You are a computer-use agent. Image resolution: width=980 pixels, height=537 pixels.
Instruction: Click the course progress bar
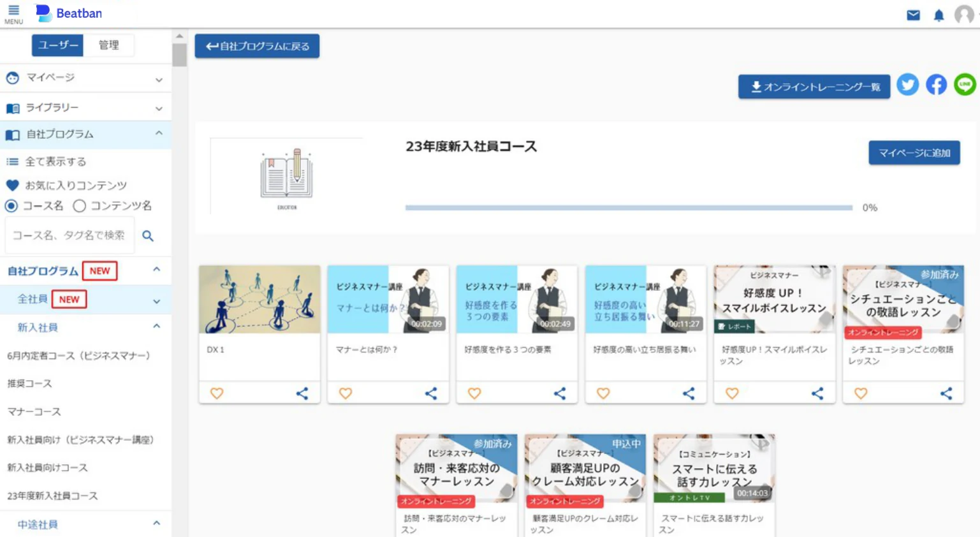click(629, 207)
